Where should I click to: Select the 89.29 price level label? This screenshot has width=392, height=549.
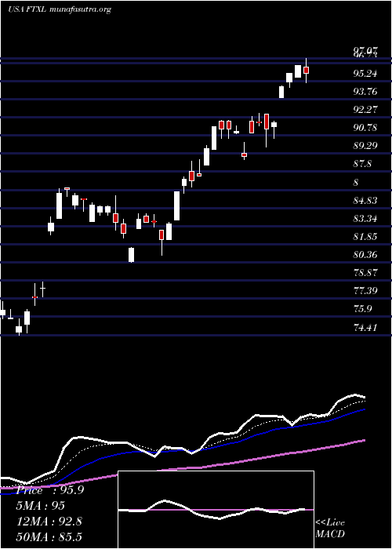point(365,146)
